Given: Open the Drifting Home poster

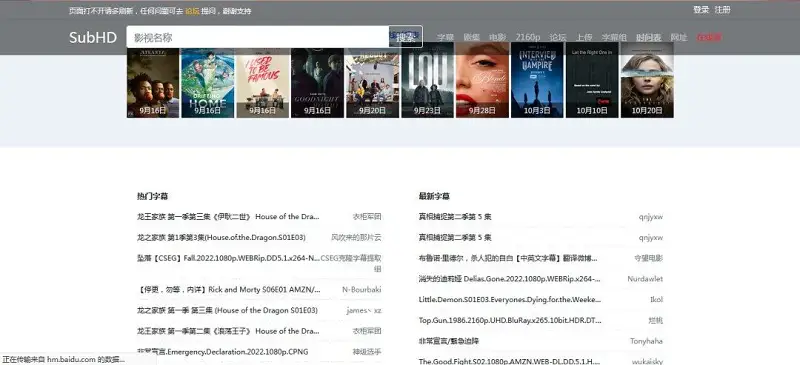Looking at the screenshot, I should click(x=208, y=83).
